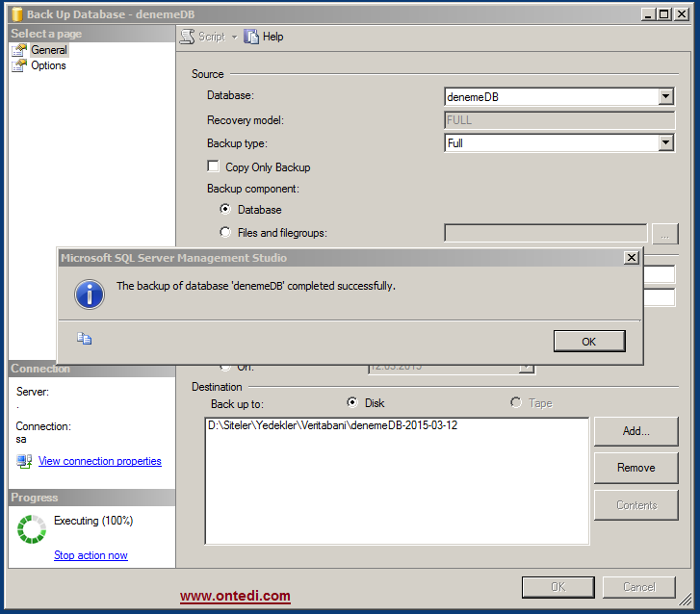Maximize the Back Up Database window

click(x=664, y=14)
